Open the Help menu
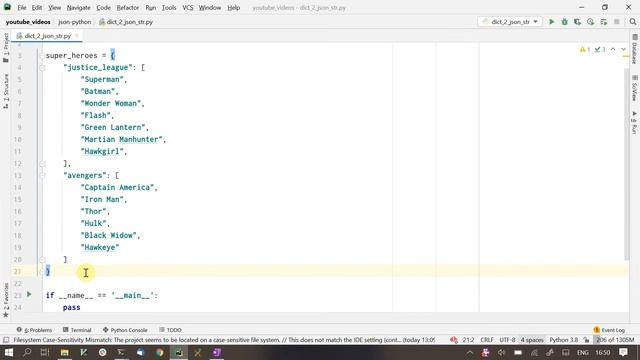The height and width of the screenshot is (360, 640). [233, 8]
